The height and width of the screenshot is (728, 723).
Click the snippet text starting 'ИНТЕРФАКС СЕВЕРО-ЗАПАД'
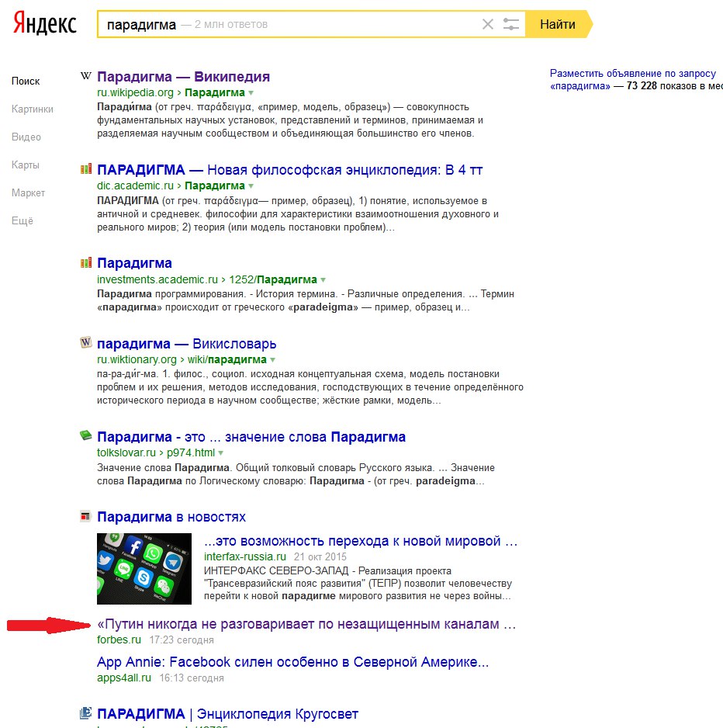tap(358, 584)
